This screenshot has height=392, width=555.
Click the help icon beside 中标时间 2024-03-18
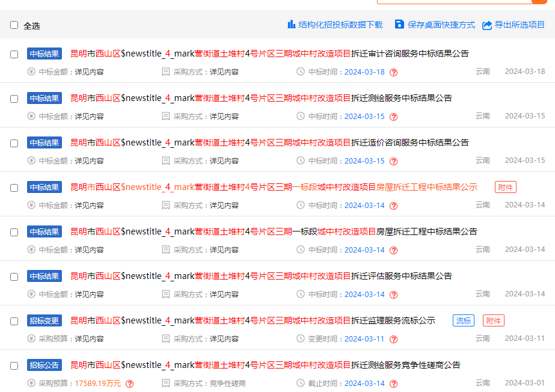[x=394, y=73]
